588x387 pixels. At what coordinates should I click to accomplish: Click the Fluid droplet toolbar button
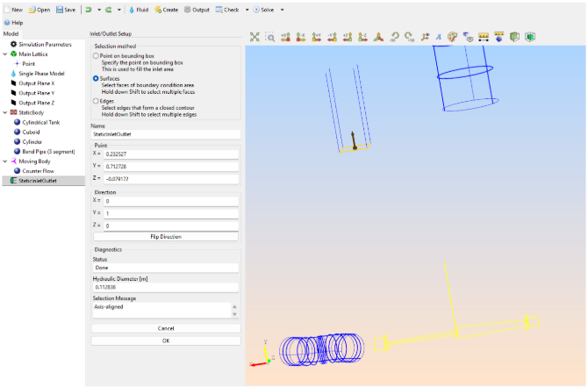pos(138,9)
